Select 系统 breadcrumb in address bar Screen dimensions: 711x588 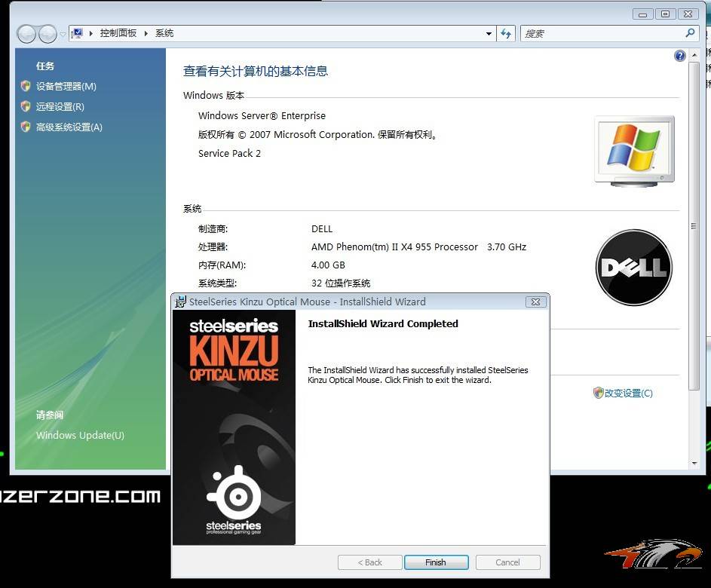(x=164, y=33)
